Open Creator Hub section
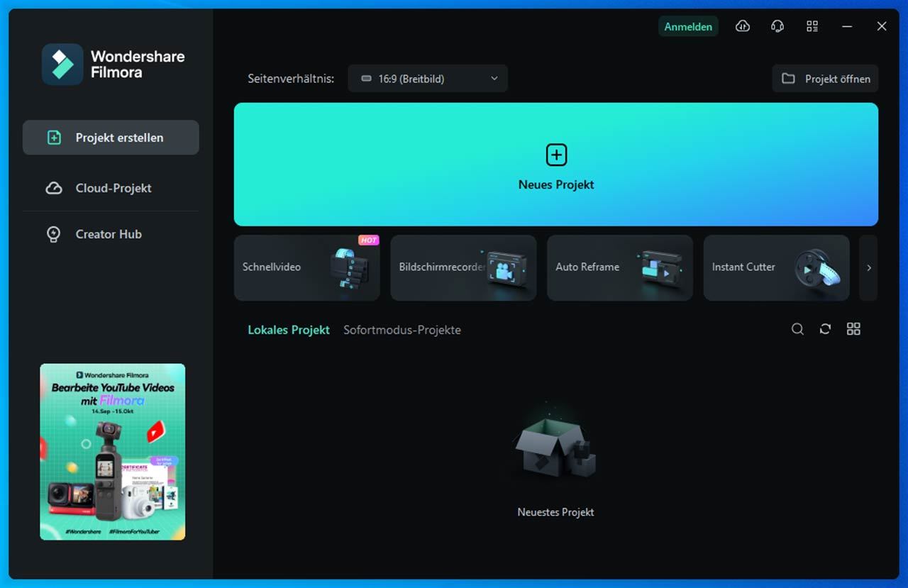 [x=111, y=234]
